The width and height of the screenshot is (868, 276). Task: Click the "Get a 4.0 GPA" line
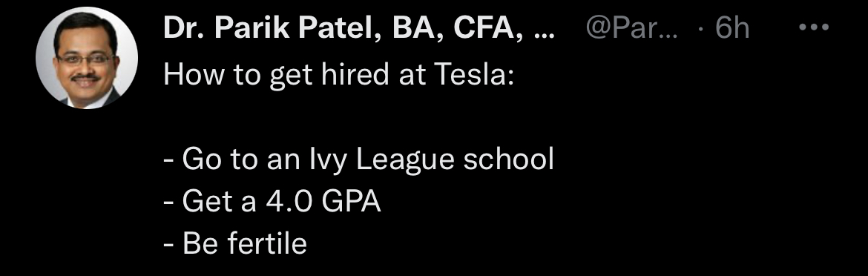tap(272, 202)
